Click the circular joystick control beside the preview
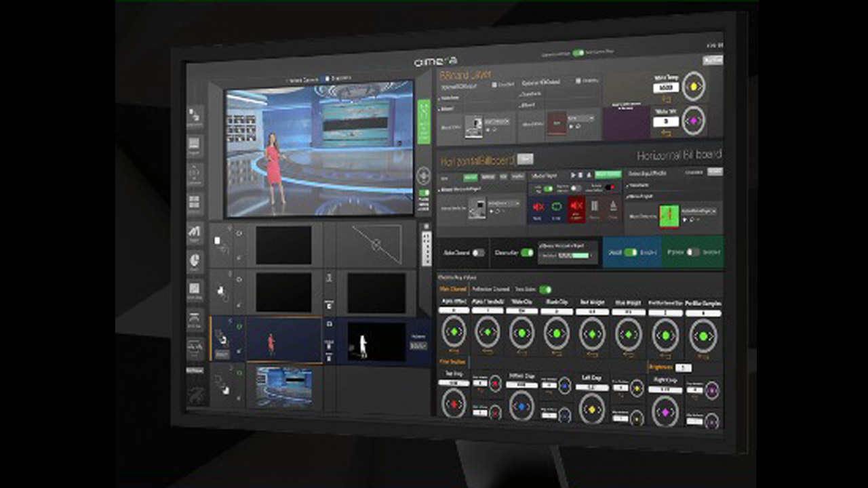The image size is (868, 488). [x=424, y=175]
